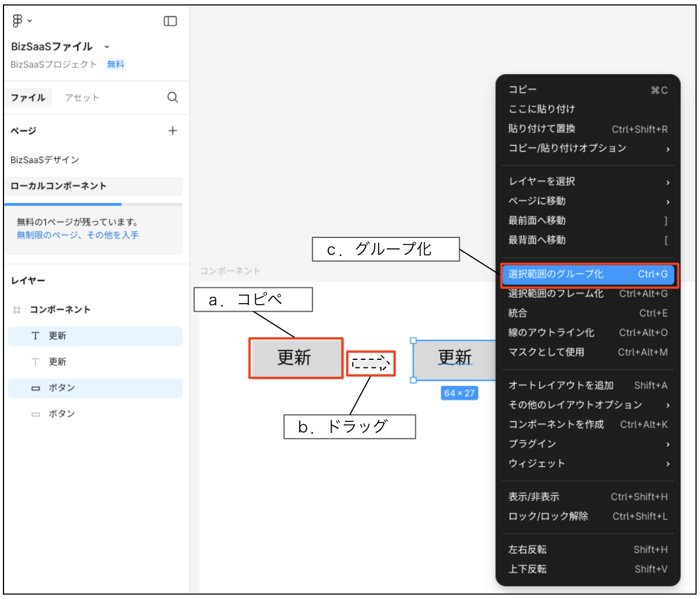Screen dimensions: 700x599
Task: Select the left 更新 button on canvas
Action: click(296, 358)
